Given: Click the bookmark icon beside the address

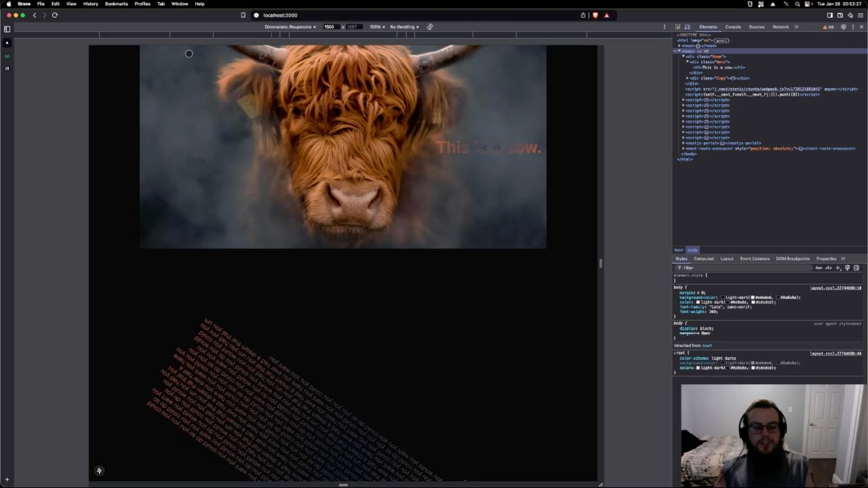Looking at the screenshot, I should 243,15.
